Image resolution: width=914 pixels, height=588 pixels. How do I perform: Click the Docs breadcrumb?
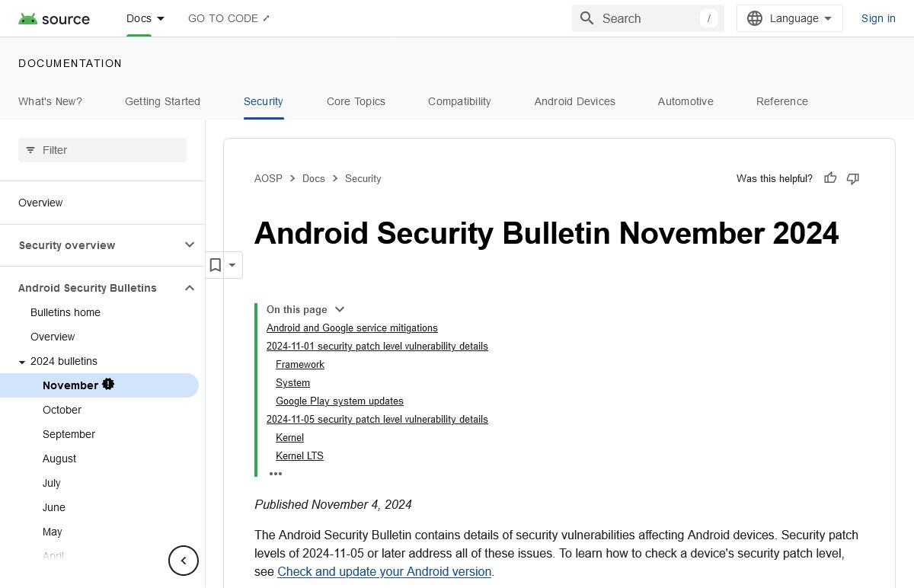[314, 178]
